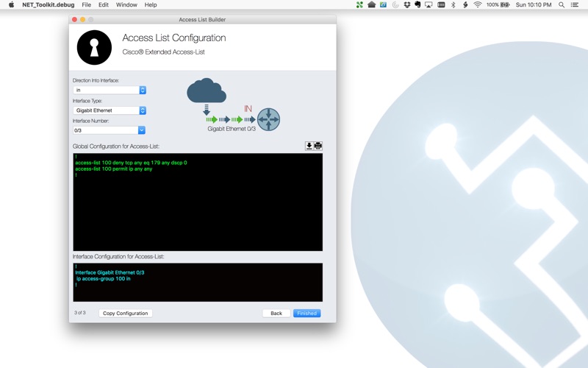
Task: Click the blue sync menu bar icon
Action: (383, 5)
